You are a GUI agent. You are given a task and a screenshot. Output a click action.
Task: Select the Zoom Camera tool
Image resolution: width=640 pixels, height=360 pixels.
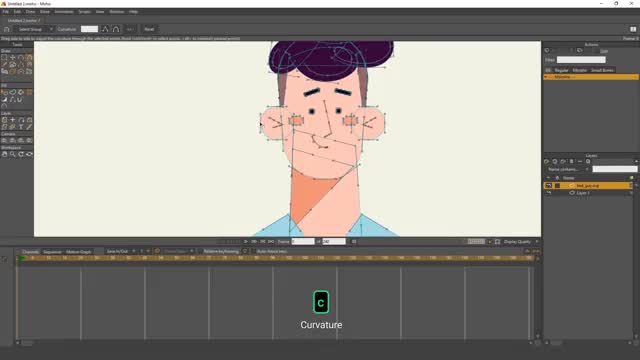click(13, 140)
